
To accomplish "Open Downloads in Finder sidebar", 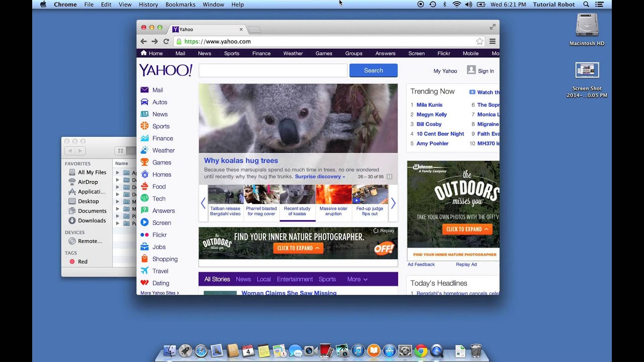I will pos(87,220).
